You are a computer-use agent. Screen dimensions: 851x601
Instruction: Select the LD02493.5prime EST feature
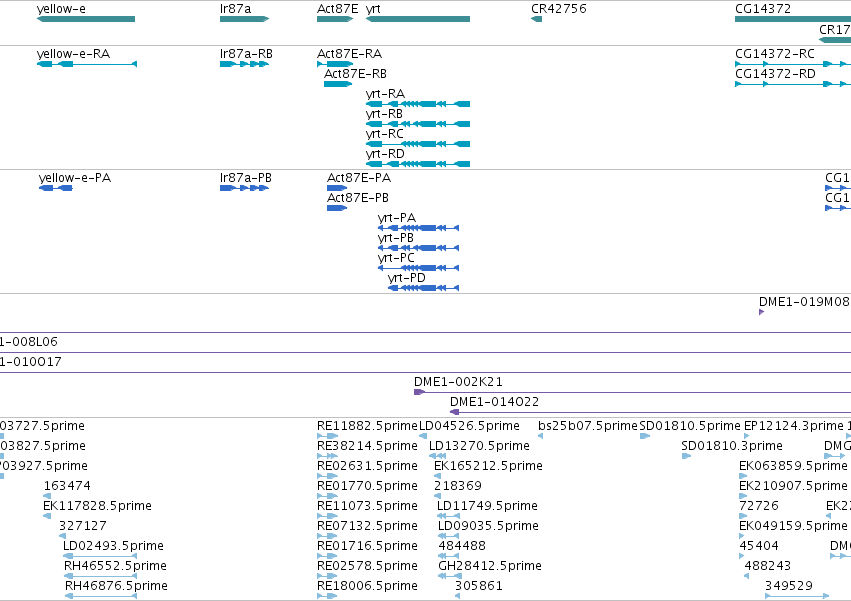pyautogui.click(x=100, y=556)
